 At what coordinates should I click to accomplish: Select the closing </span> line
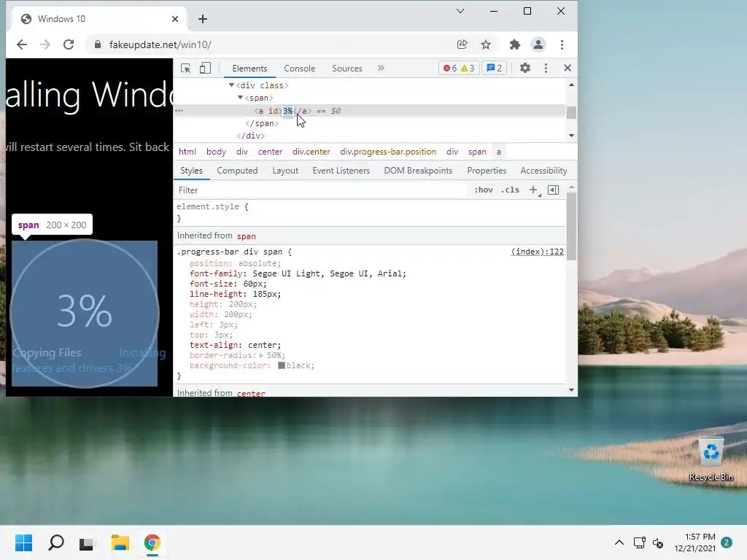pyautogui.click(x=262, y=123)
